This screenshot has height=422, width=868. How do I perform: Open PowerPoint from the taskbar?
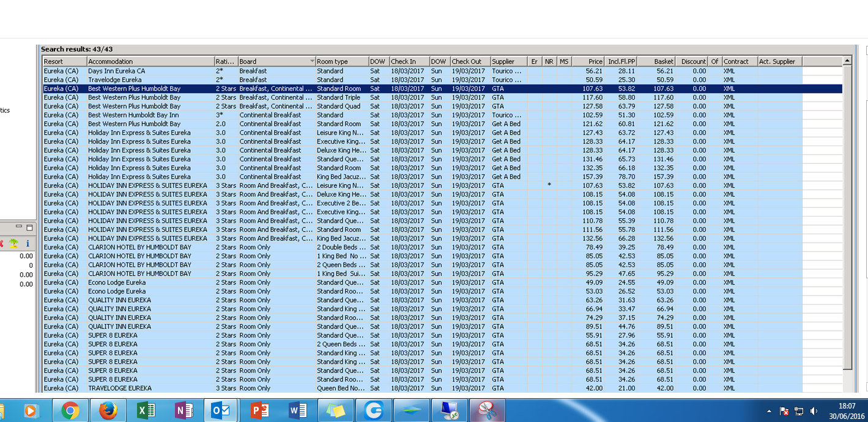[259, 410]
